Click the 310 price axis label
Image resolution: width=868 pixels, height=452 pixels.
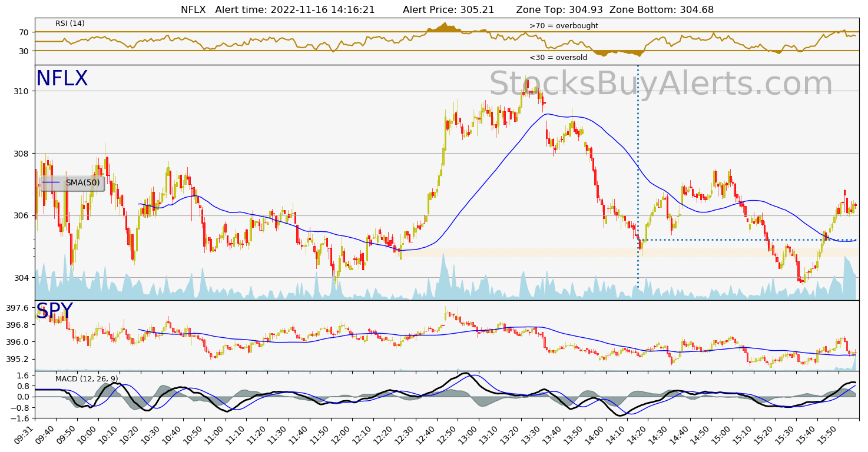coord(22,91)
